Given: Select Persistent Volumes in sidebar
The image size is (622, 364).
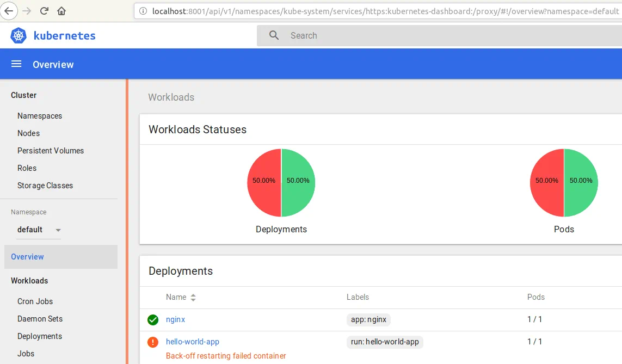Looking at the screenshot, I should (x=51, y=151).
